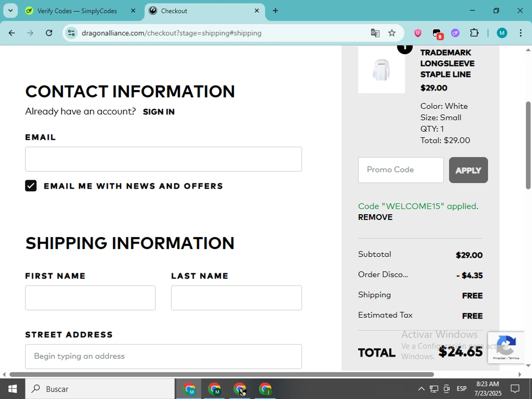Image resolution: width=532 pixels, height=399 pixels.
Task: Click the network tray icon
Action: pyautogui.click(x=434, y=389)
